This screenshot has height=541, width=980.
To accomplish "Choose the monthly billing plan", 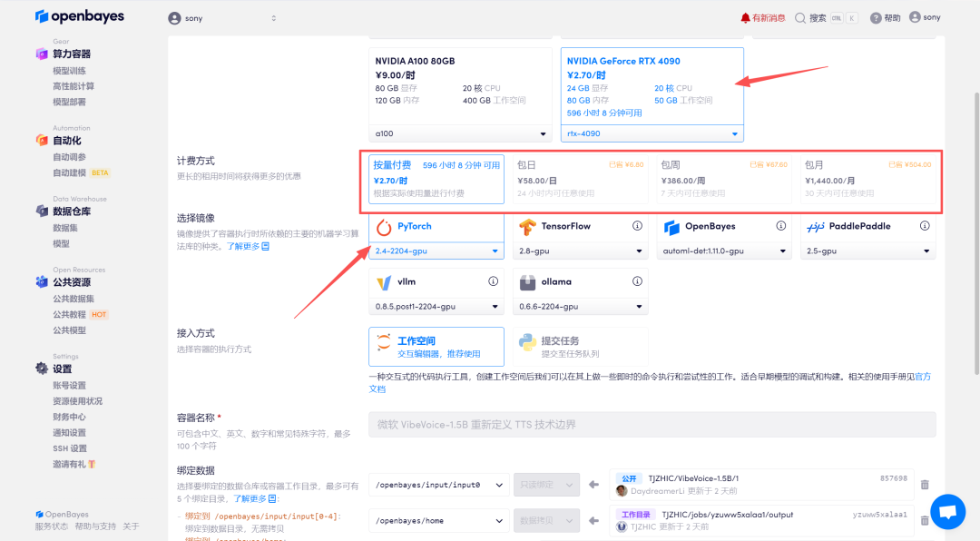I will (x=868, y=179).
